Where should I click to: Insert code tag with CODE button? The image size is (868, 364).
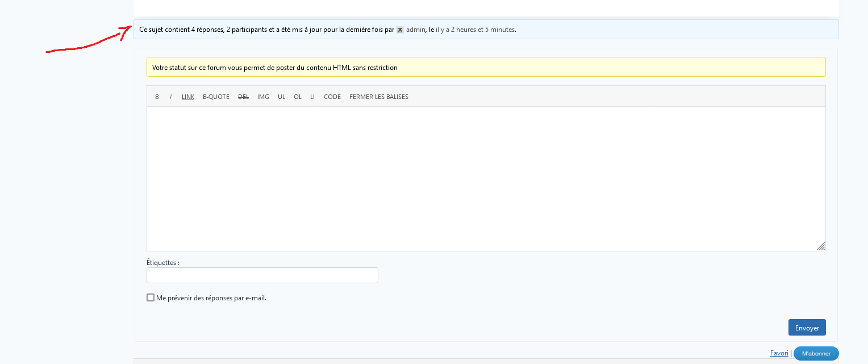[332, 97]
